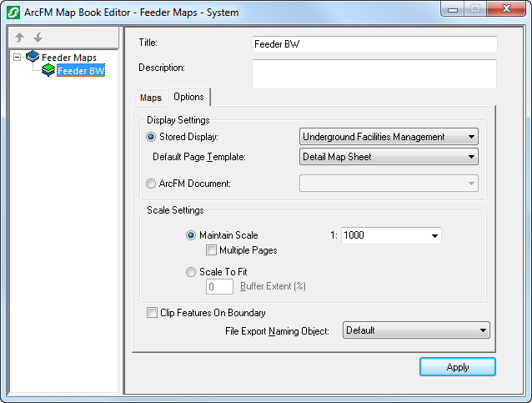Select the Stored Display radio button
This screenshot has height=403, width=532.
click(x=151, y=137)
